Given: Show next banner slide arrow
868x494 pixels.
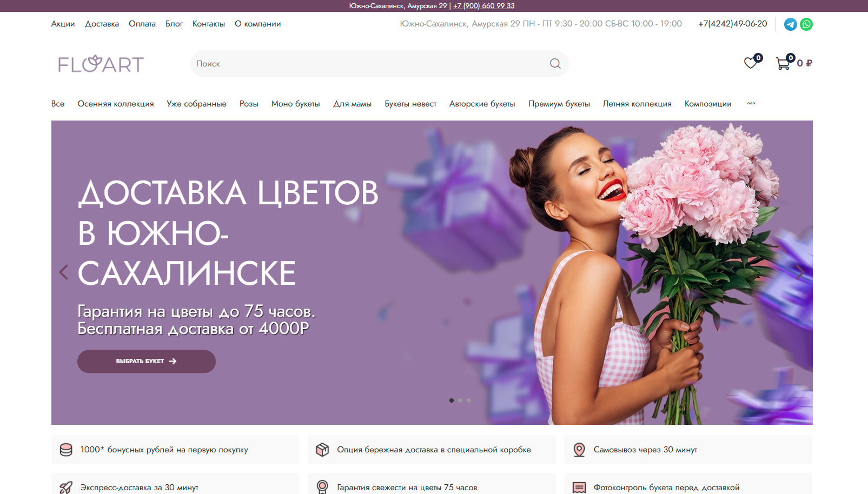Looking at the screenshot, I should click(x=799, y=272).
